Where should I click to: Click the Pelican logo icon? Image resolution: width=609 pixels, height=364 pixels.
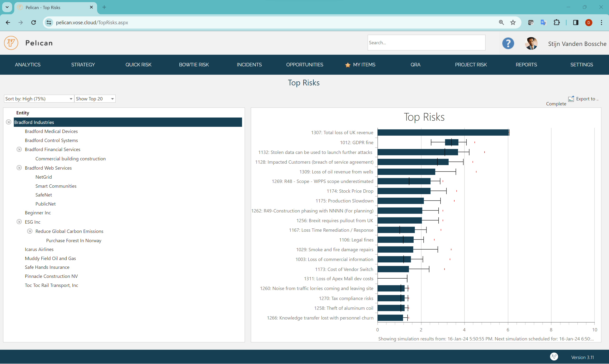click(x=11, y=43)
